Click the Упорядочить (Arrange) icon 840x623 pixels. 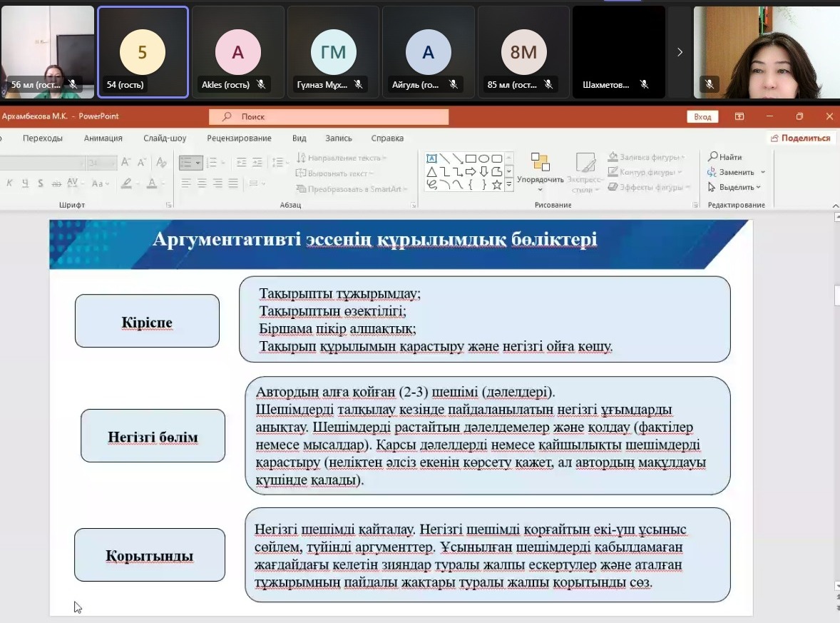point(540,162)
